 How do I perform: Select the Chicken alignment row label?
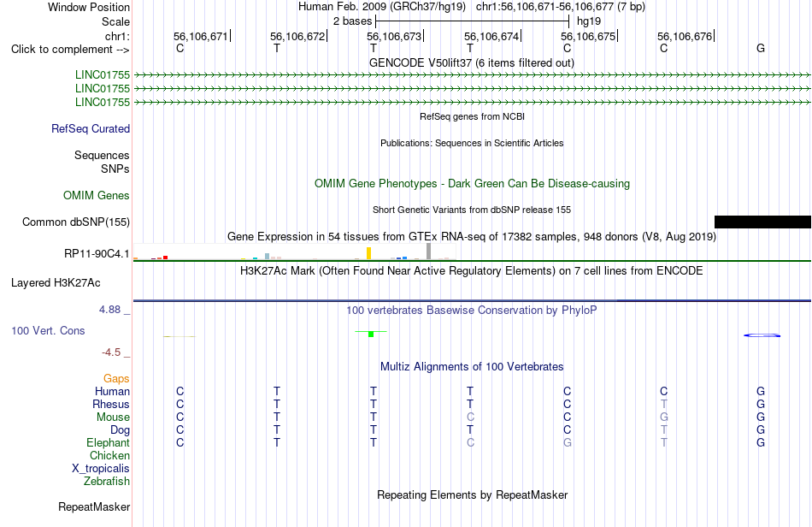[109, 455]
